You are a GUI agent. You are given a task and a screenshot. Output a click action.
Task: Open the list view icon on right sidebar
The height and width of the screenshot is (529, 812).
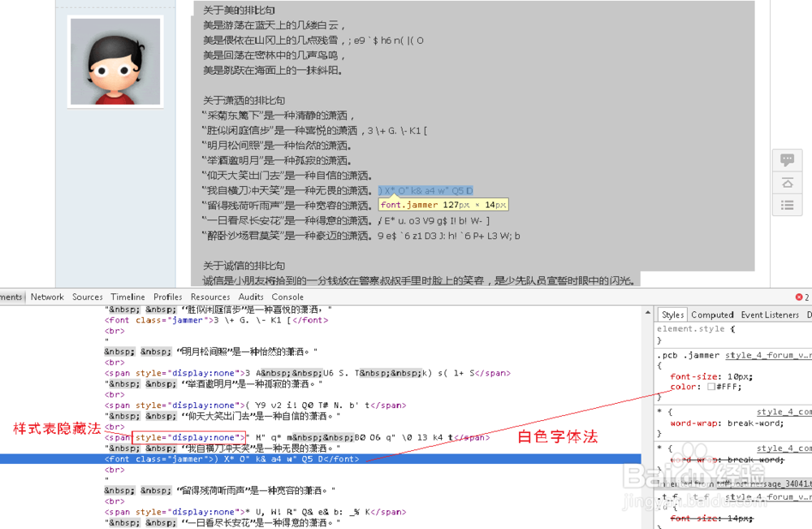click(787, 205)
